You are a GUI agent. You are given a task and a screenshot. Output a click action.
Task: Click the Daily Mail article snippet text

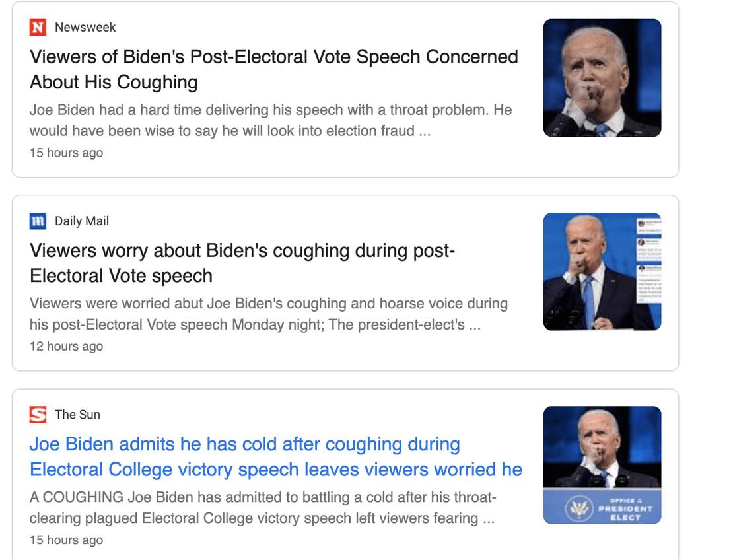pos(268,314)
